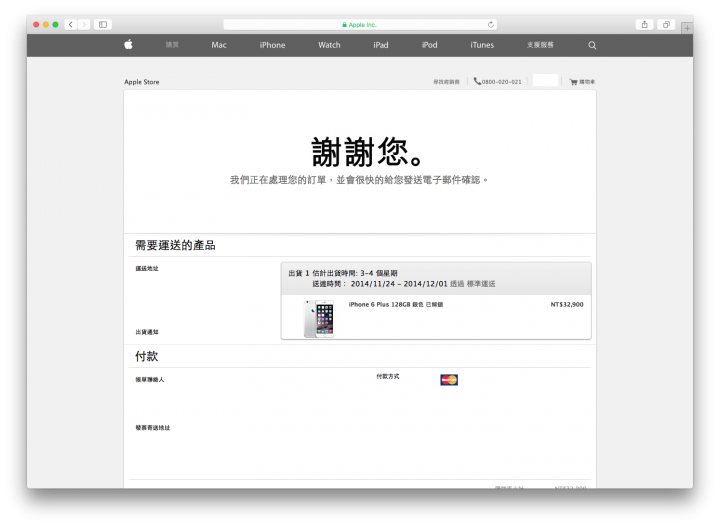Toggle the Safari sidebar button
The height and width of the screenshot is (527, 720).
pos(103,24)
